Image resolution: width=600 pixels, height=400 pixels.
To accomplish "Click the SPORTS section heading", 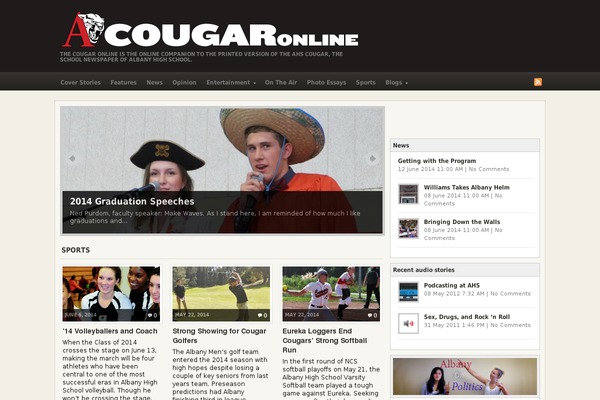I will tap(76, 250).
